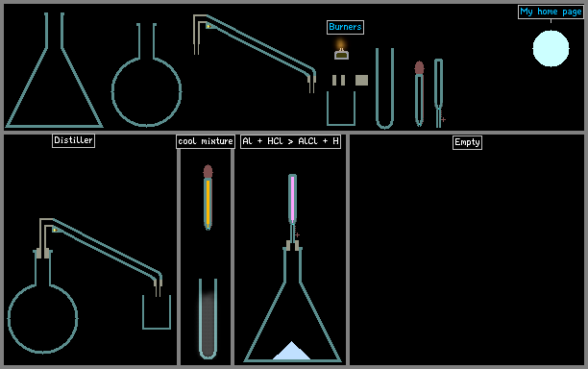Click the light blue powder pile in the flask
588x369 pixels.
point(291,351)
